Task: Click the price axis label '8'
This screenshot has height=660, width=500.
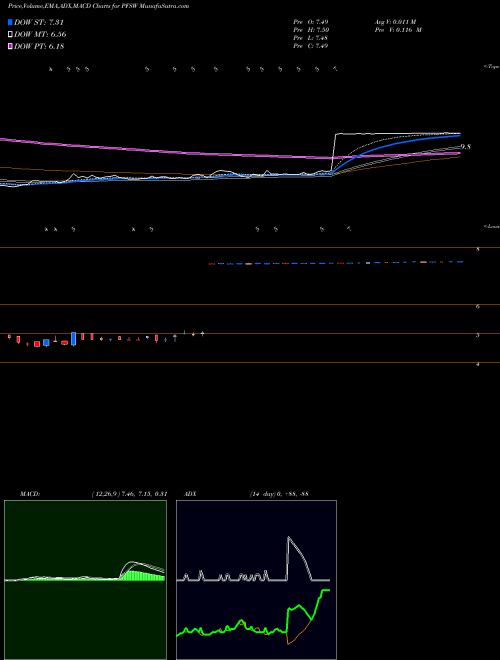Action: [x=478, y=250]
